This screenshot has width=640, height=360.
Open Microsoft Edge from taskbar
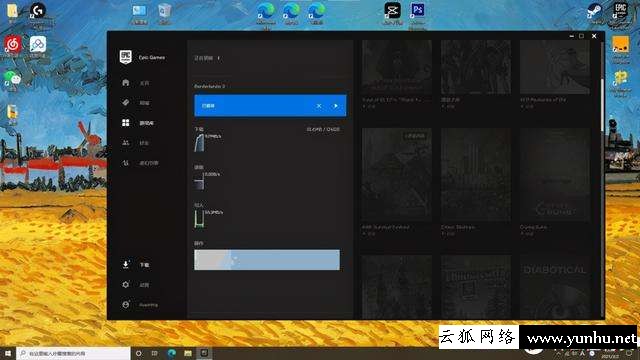[x=171, y=353]
